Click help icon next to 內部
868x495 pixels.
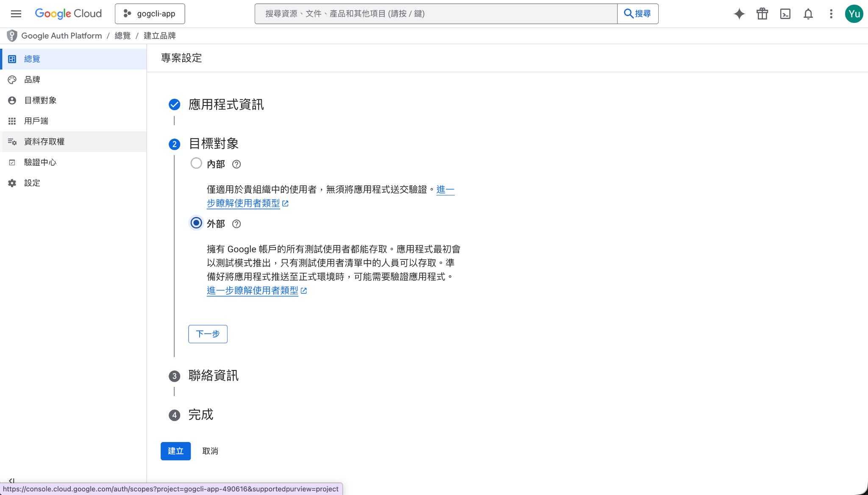(x=236, y=164)
